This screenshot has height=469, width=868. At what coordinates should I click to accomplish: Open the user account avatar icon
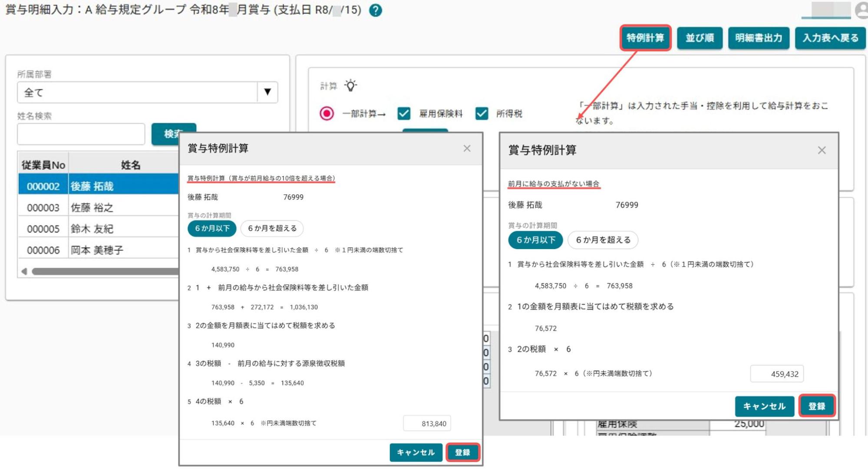861,10
